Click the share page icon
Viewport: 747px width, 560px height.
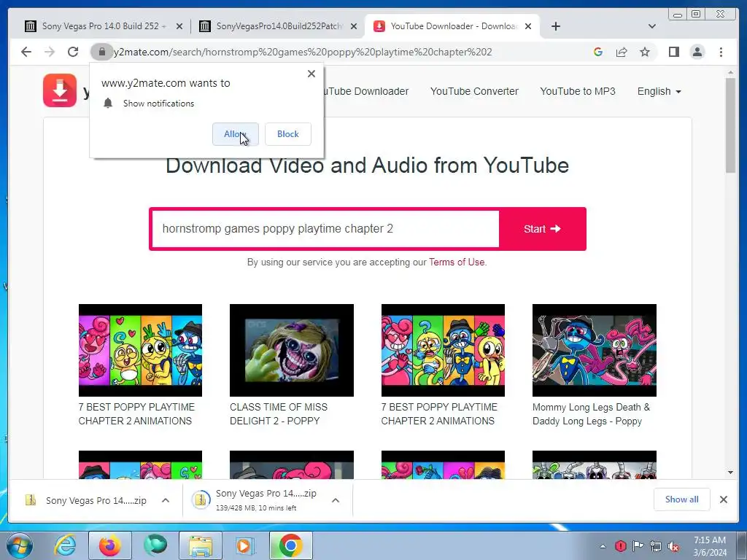[622, 52]
